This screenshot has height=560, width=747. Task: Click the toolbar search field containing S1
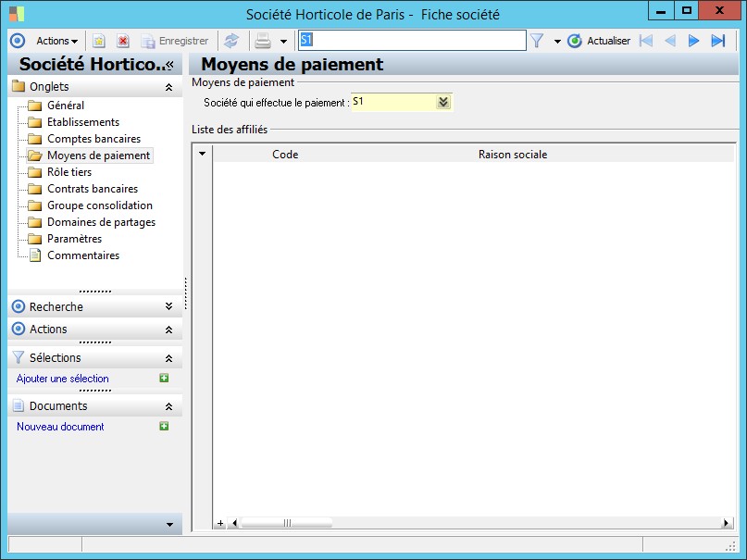click(412, 40)
